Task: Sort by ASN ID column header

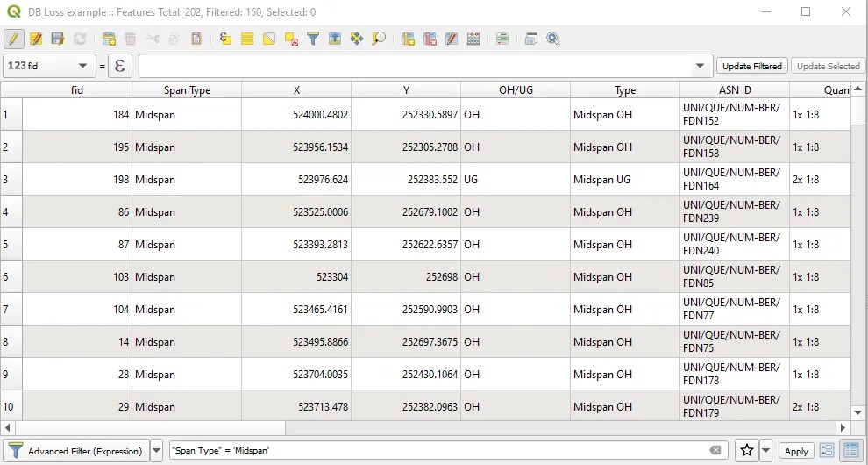Action: (x=735, y=89)
